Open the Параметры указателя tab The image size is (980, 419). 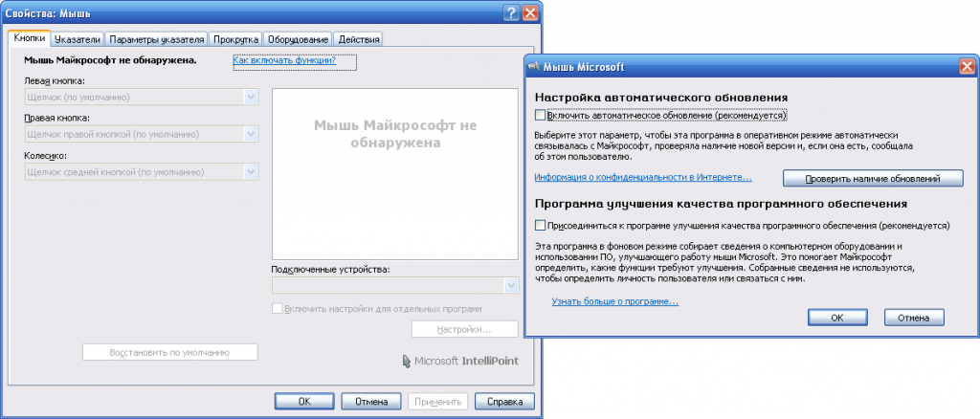click(157, 39)
